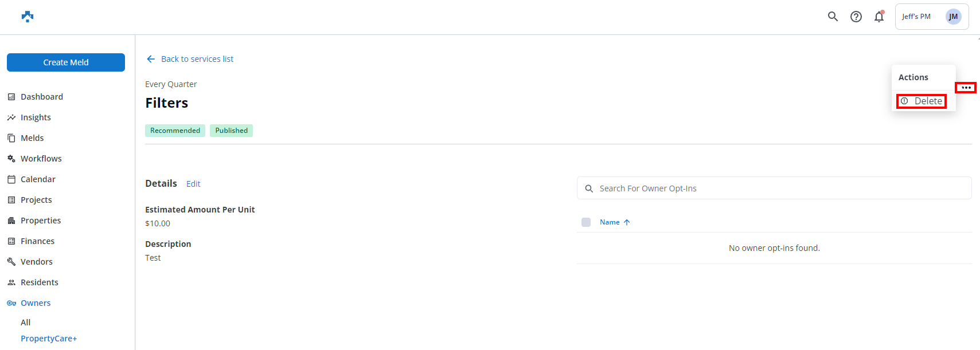Open the three-dot actions menu
Viewport: 980px width, 350px height.
pyautogui.click(x=966, y=88)
